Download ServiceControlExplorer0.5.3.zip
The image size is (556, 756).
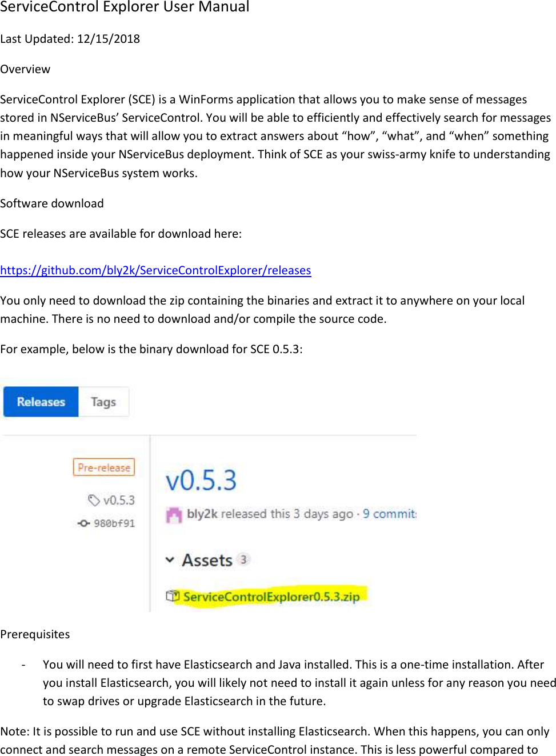pos(270,596)
